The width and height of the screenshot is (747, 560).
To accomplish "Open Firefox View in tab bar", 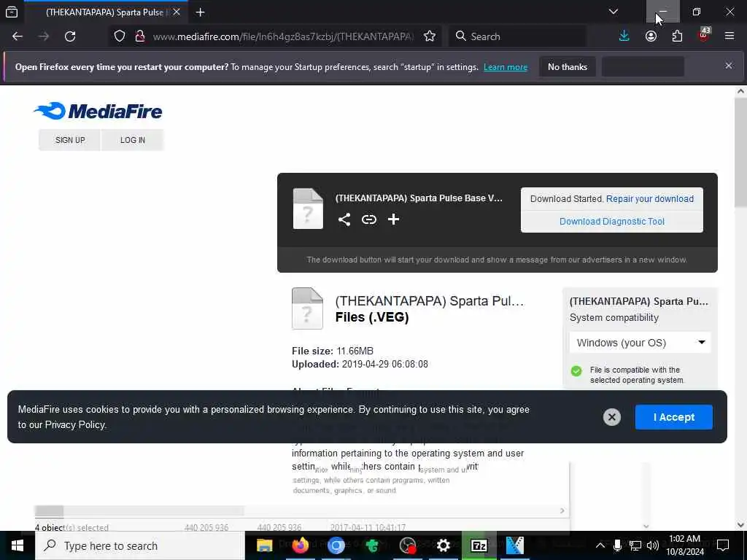I will pyautogui.click(x=12, y=12).
